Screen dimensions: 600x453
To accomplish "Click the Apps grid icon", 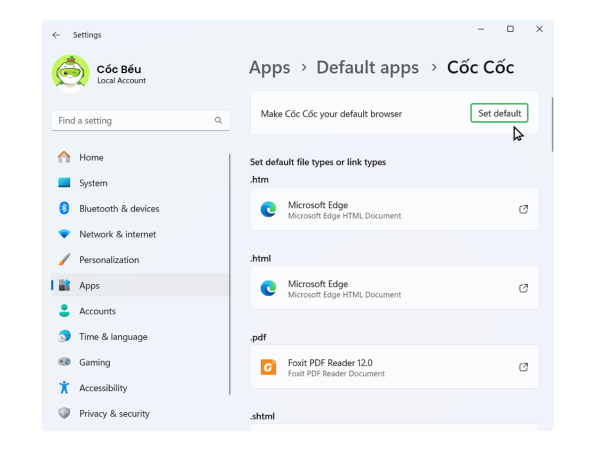I will (x=64, y=285).
